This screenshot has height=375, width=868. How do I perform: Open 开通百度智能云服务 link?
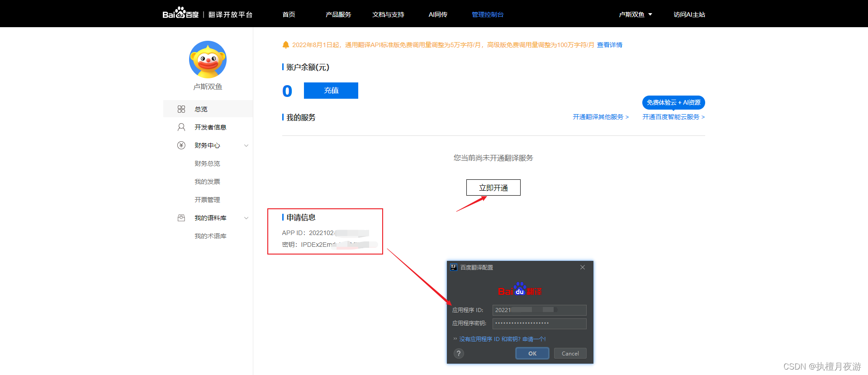point(674,117)
